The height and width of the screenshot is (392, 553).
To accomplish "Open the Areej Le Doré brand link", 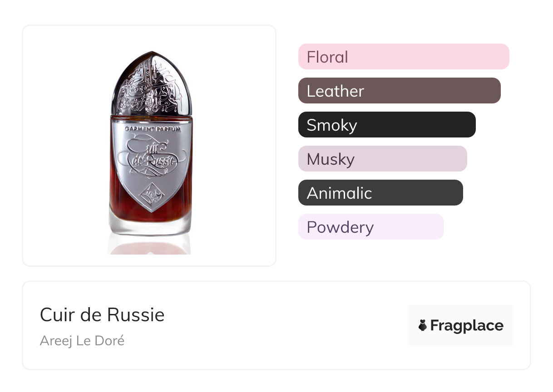I will tap(82, 340).
